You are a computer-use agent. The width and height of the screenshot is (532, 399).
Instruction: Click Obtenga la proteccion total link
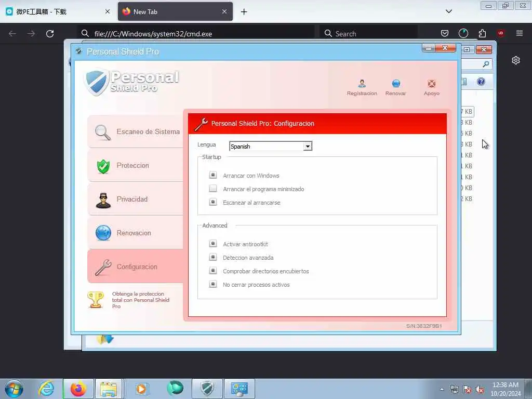point(140,300)
